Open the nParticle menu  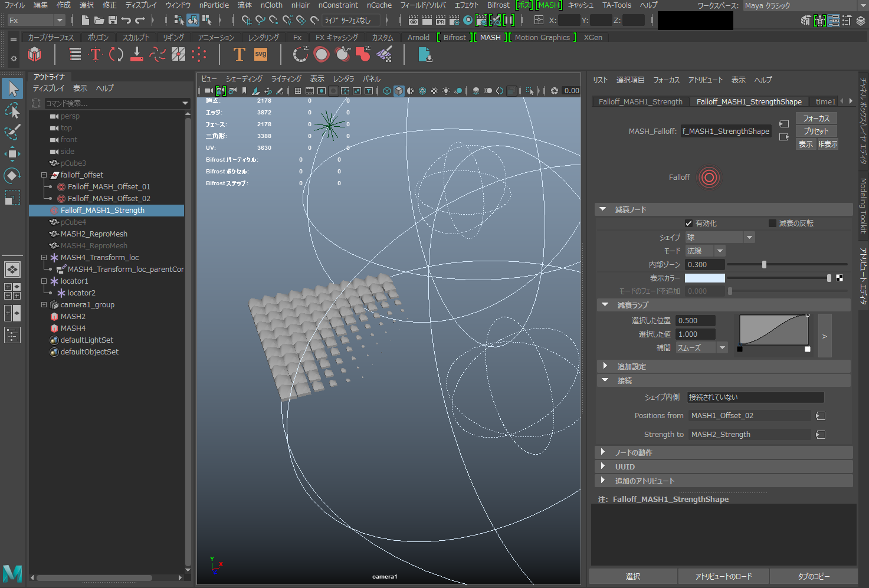(x=214, y=5)
